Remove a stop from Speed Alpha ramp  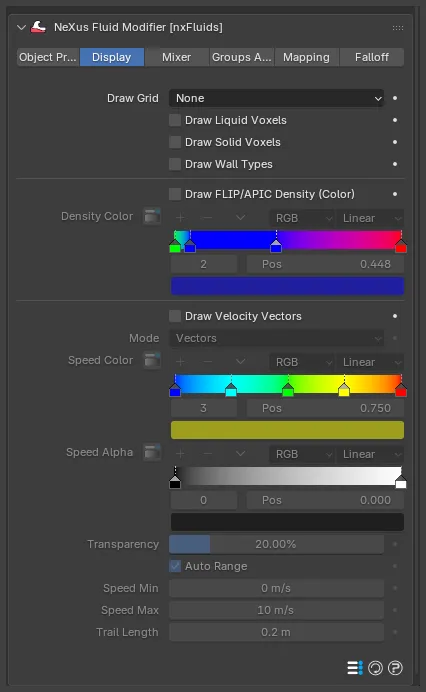coord(207,454)
